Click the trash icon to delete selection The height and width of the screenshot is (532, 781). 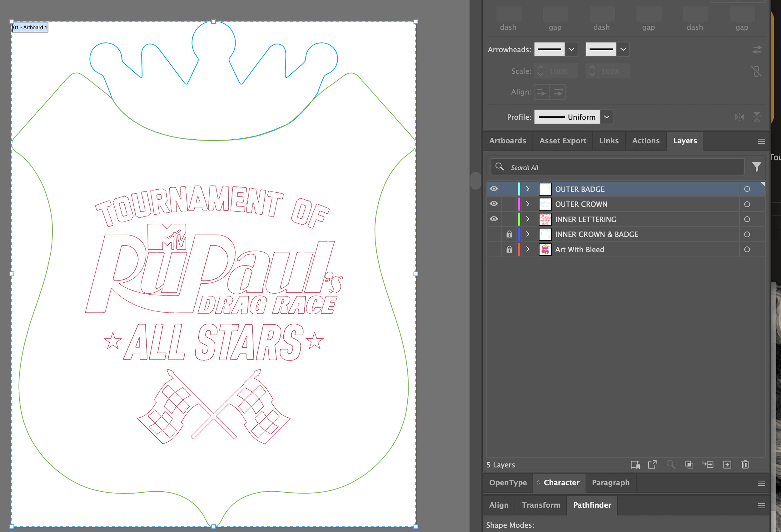[745, 465]
